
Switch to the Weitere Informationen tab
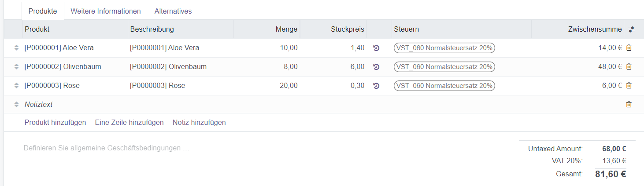106,11
